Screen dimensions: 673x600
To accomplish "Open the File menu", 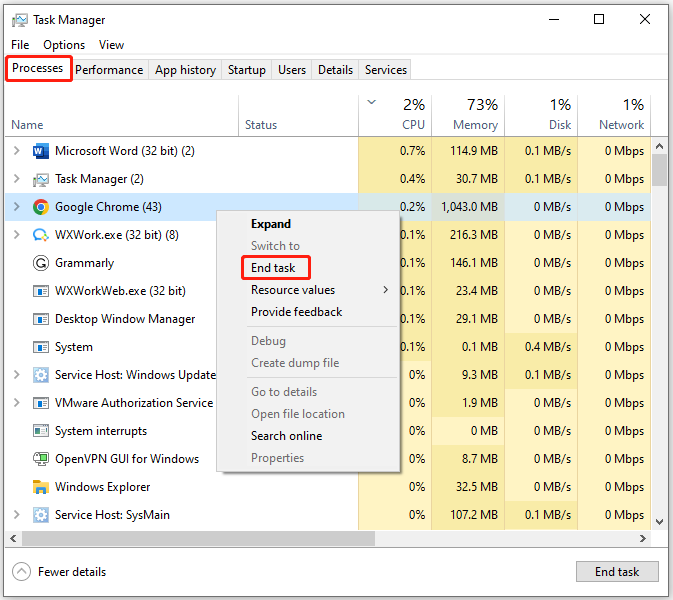I will (20, 45).
